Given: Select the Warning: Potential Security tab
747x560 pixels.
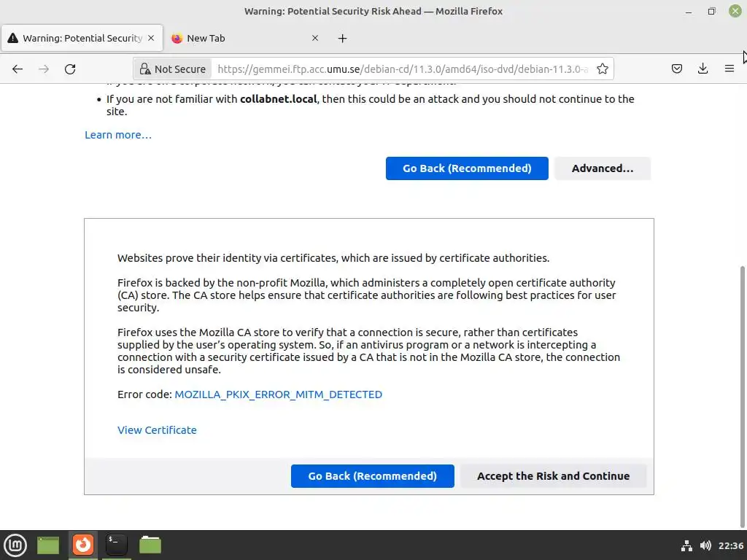Looking at the screenshot, I should pos(82,38).
